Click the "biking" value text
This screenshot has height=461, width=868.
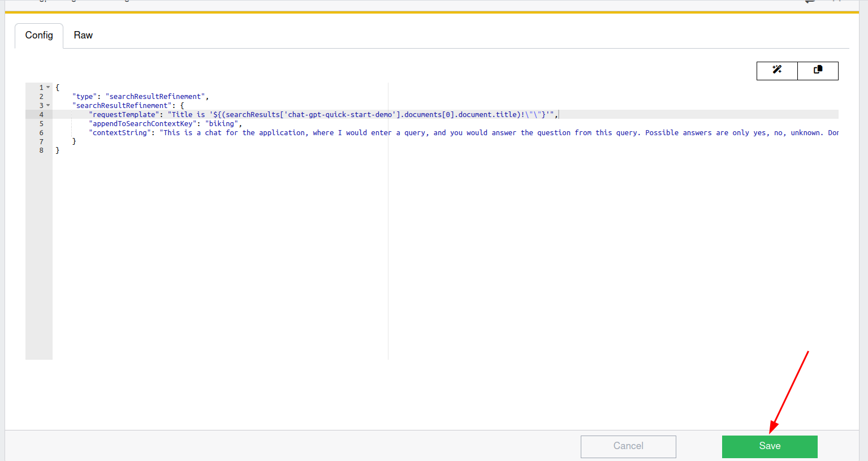(x=222, y=123)
